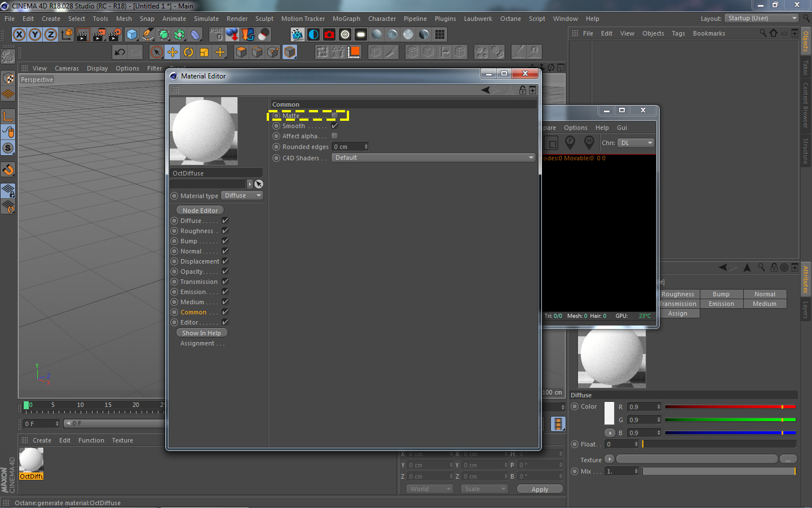Toggle the Bump channel checkbox
This screenshot has height=508, width=812.
tap(225, 241)
